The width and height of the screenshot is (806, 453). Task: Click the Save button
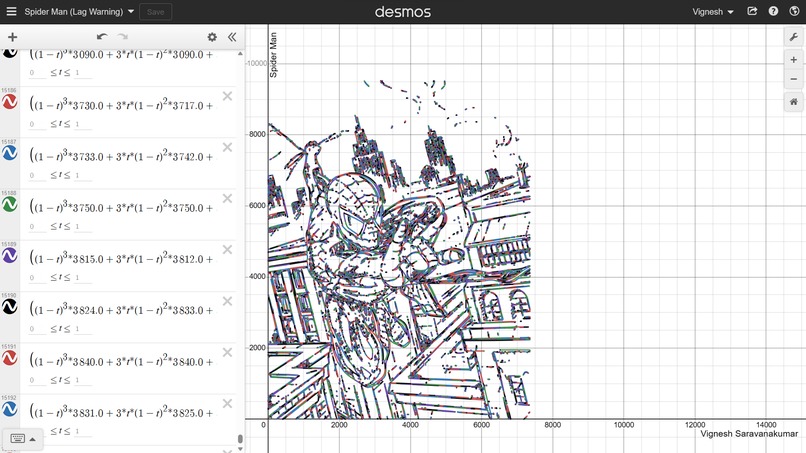[156, 12]
